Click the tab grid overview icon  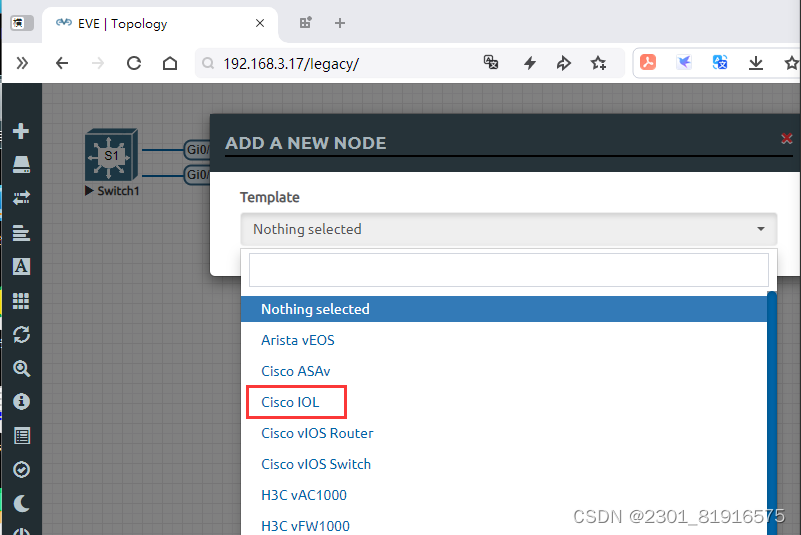coord(305,23)
